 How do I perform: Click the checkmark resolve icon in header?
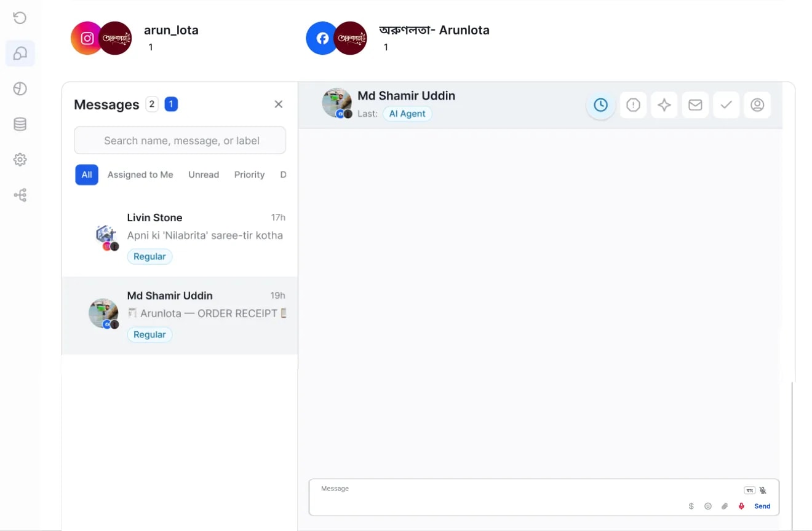coord(726,105)
